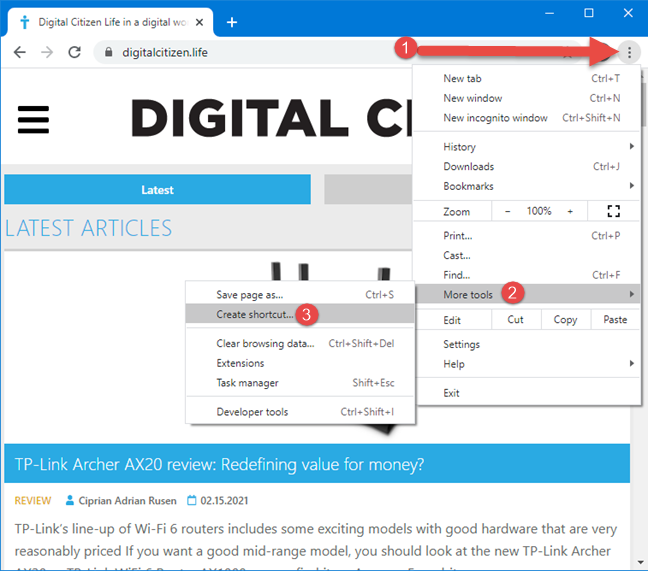Toggle fullscreen mode icon in Zoom row
Image resolution: width=648 pixels, height=571 pixels.
(x=613, y=211)
